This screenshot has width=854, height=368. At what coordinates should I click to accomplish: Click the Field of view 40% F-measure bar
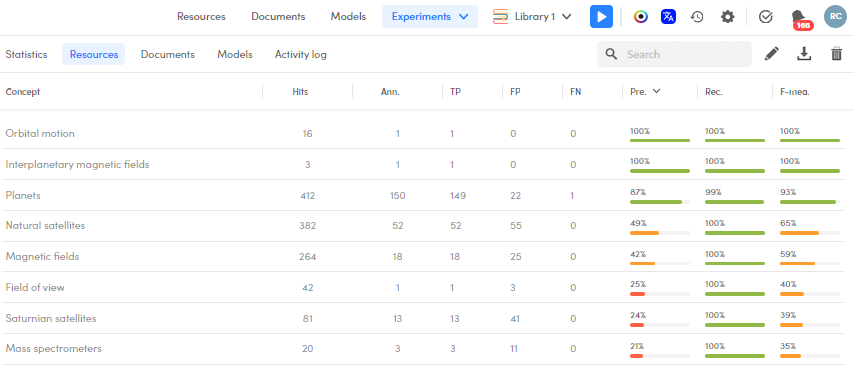(x=810, y=294)
